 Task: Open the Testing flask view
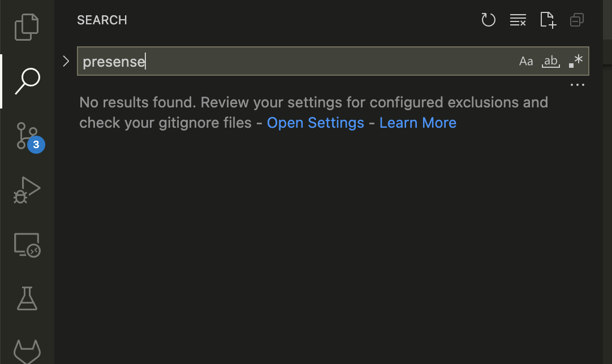tap(27, 298)
